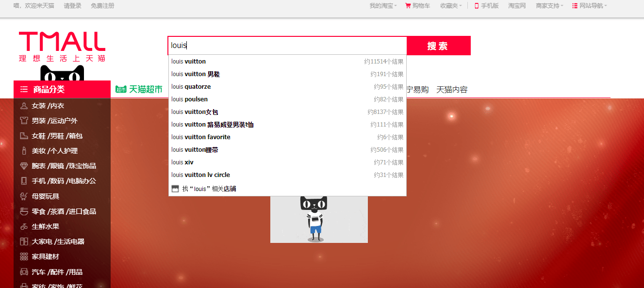The width and height of the screenshot is (644, 288).
Task: Go to the 淘宝网 link
Action: coord(517,6)
